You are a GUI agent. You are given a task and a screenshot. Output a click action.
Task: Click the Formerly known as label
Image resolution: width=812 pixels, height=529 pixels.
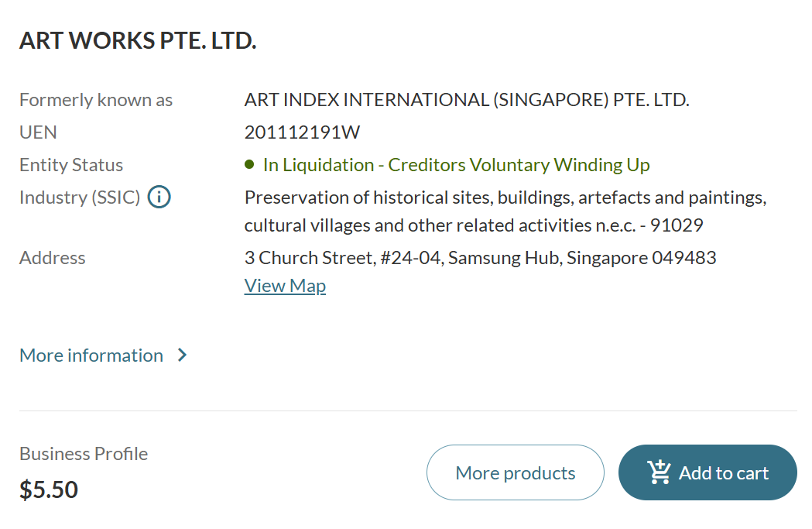[x=96, y=100]
